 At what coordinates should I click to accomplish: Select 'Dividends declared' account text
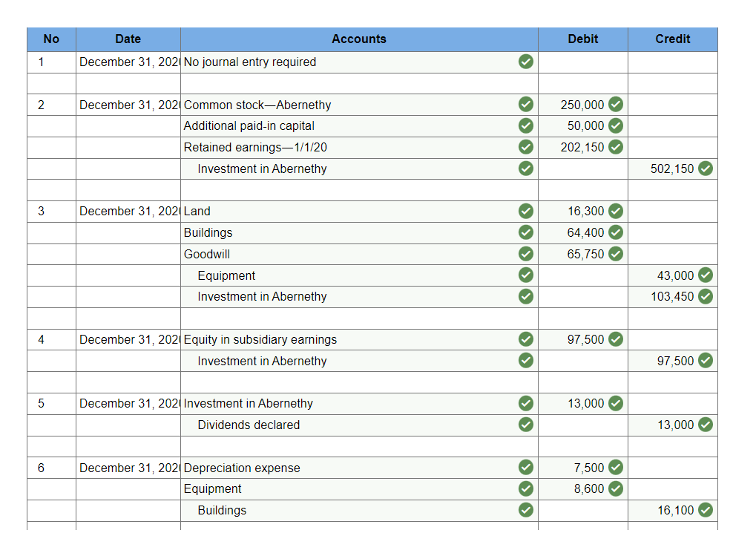tap(249, 425)
